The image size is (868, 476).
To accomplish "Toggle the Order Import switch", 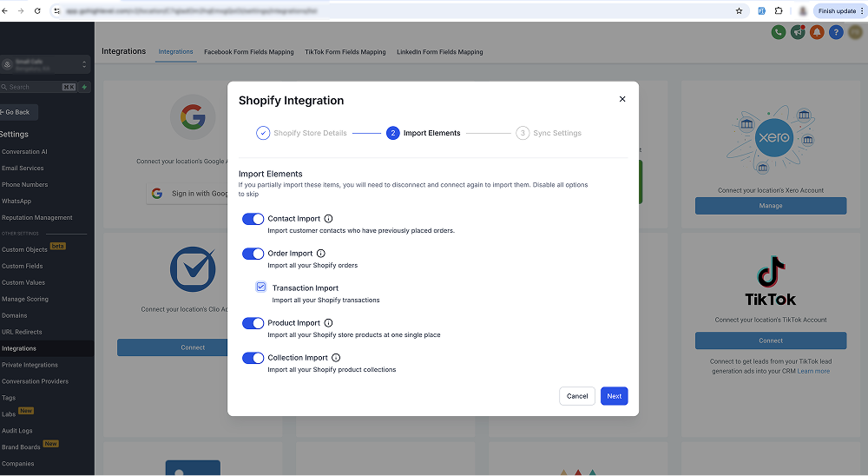I will coord(253,254).
